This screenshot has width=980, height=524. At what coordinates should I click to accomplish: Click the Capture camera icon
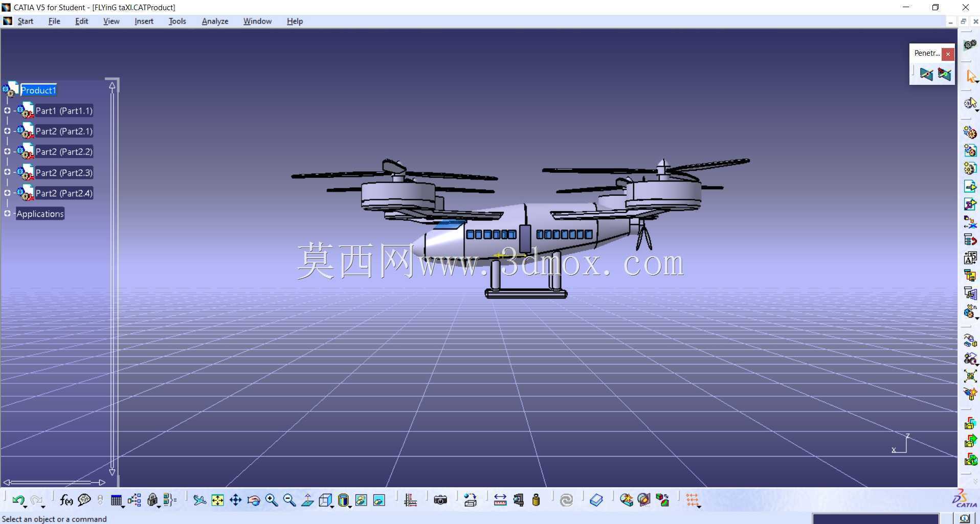pyautogui.click(x=440, y=500)
